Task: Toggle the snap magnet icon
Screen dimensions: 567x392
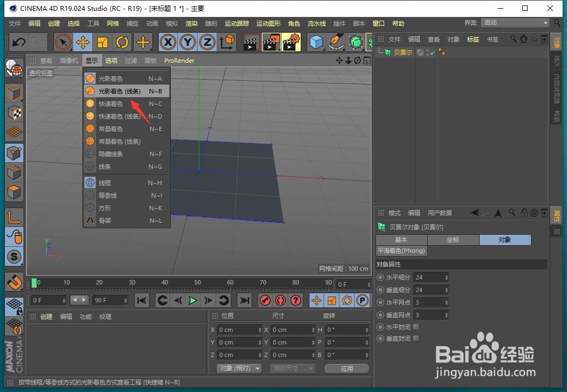Action: pos(14,282)
